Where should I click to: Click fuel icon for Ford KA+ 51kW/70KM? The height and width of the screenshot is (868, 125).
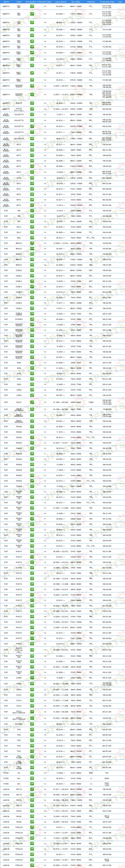pyautogui.click(x=32, y=778)
